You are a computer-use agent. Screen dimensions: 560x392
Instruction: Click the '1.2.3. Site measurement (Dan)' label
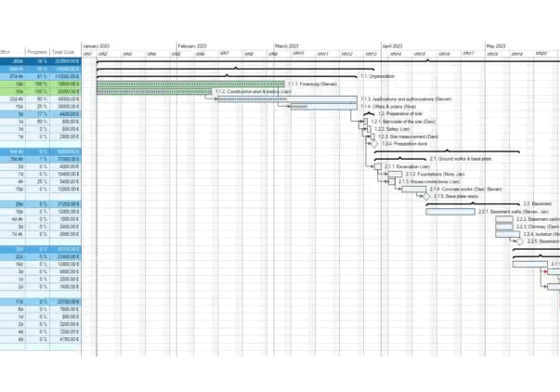(409, 137)
